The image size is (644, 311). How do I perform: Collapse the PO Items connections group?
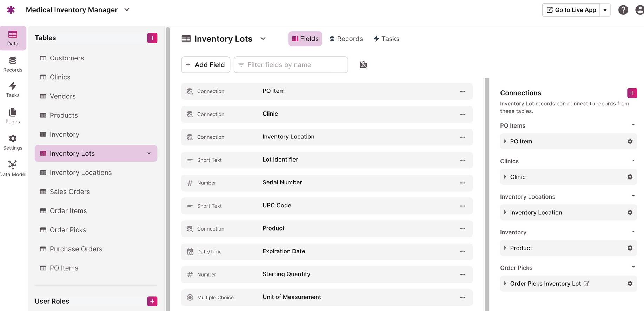click(633, 125)
